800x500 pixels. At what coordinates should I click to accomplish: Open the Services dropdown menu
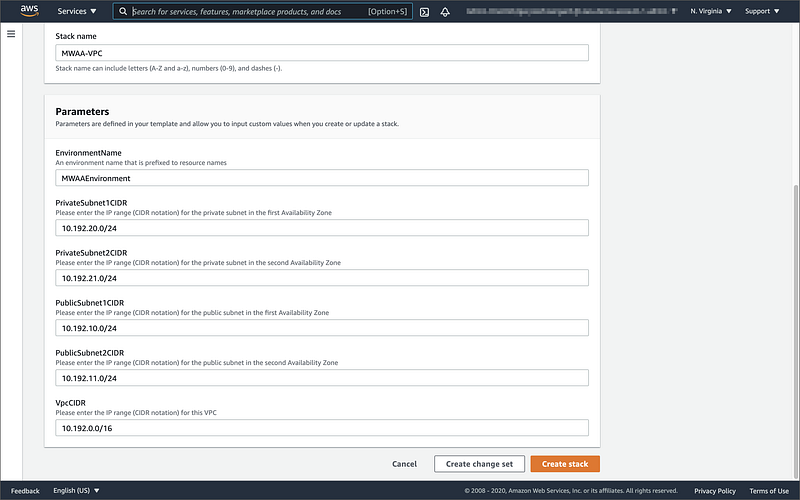pyautogui.click(x=77, y=11)
